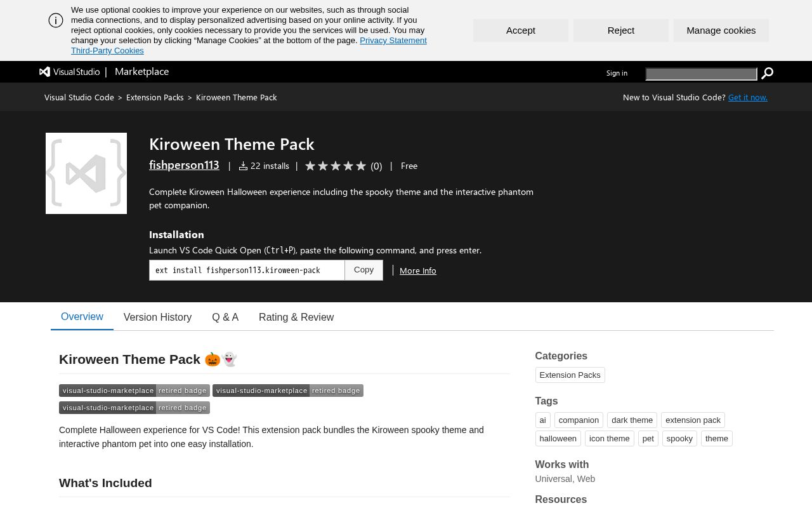Select the spooky tag
Viewport: 812px width, 508px height.
(x=679, y=439)
